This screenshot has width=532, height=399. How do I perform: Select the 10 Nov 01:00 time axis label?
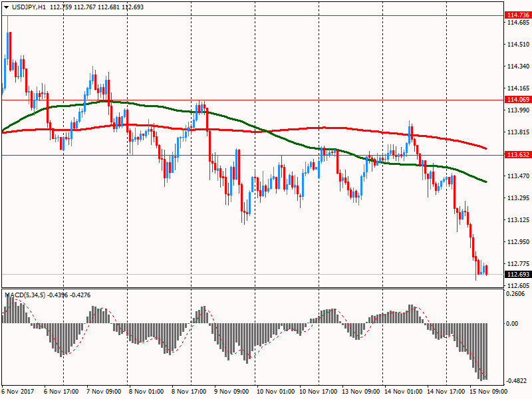point(275,392)
